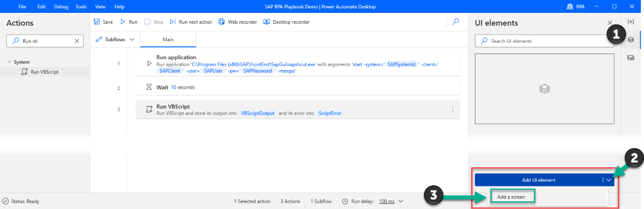Run the flow with Run button
The width and height of the screenshot is (644, 209).
[x=129, y=22]
